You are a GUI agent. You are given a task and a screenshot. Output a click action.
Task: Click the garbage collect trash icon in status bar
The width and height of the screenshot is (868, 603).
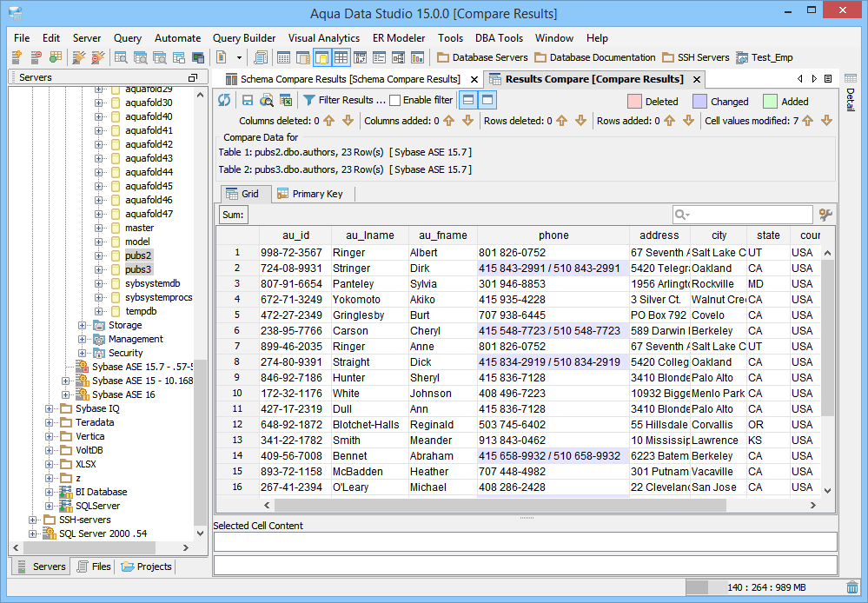pos(852,587)
